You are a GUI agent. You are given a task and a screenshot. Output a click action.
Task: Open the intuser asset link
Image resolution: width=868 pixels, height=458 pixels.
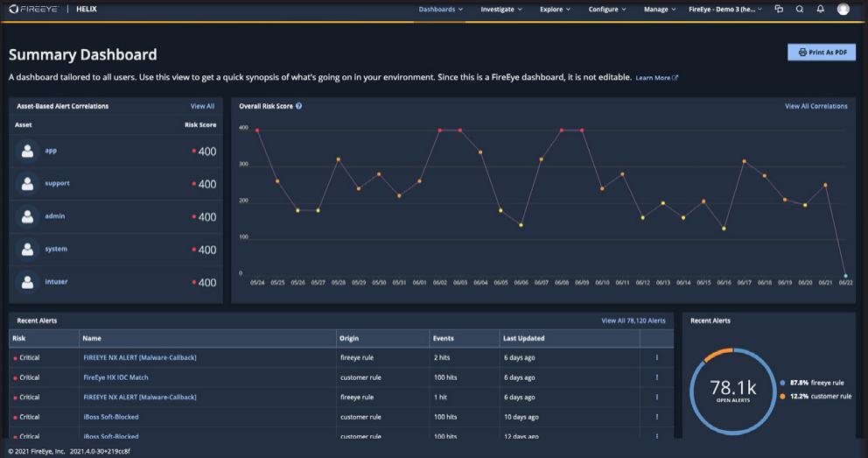(x=56, y=281)
